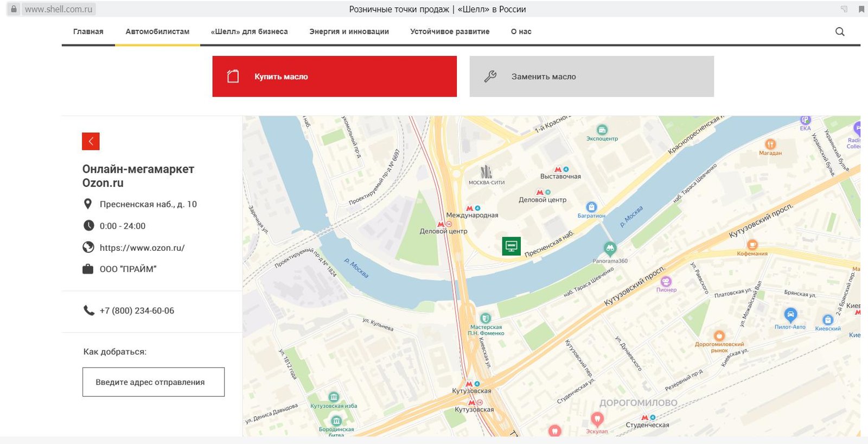Open the Энергия и инновации menu
868x444 pixels.
(x=349, y=31)
